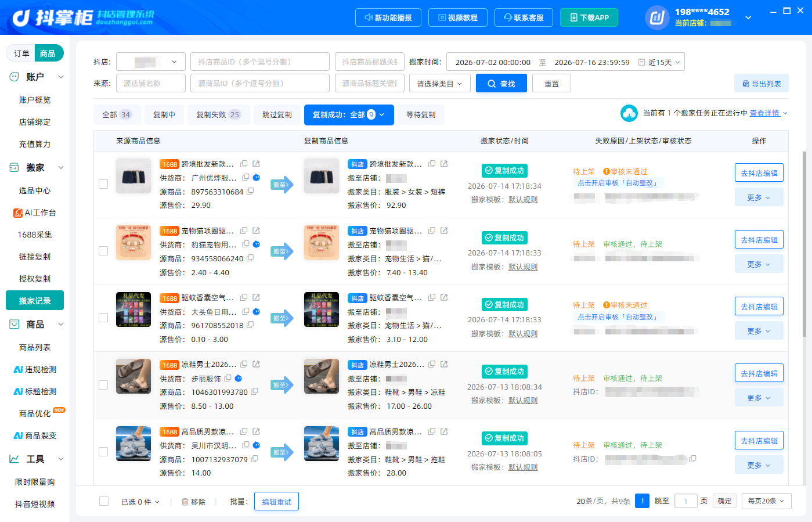Tick the 高品质男款凉 row checkbox
The image size is (812, 522).
[103, 452]
